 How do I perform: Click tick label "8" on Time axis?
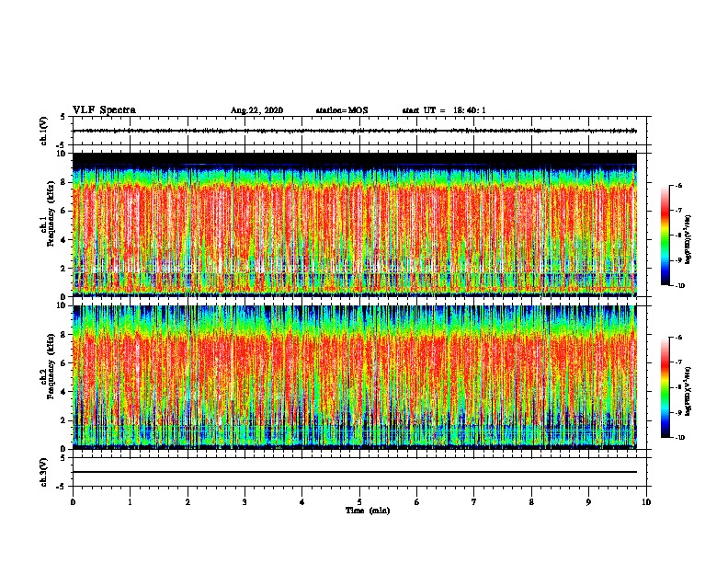(531, 502)
